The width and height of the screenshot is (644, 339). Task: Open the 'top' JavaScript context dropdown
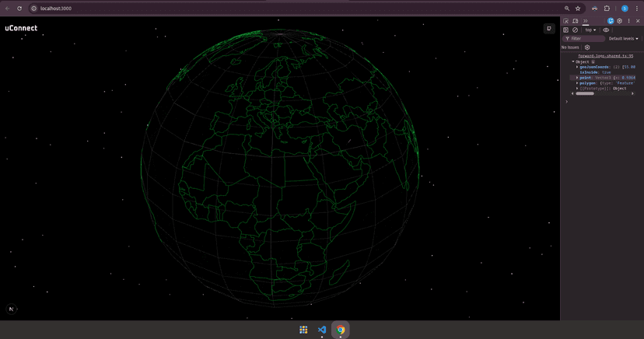pos(590,30)
